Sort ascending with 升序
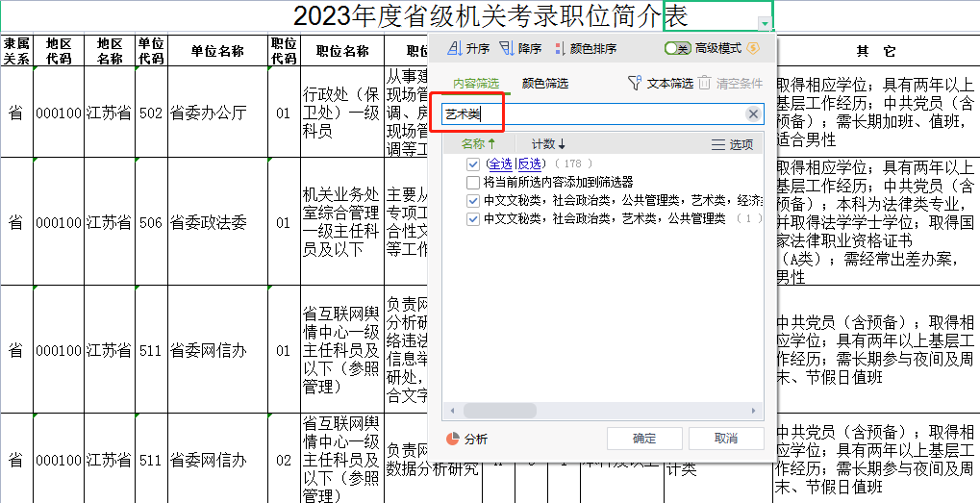Image resolution: width=980 pixels, height=503 pixels. tap(468, 48)
